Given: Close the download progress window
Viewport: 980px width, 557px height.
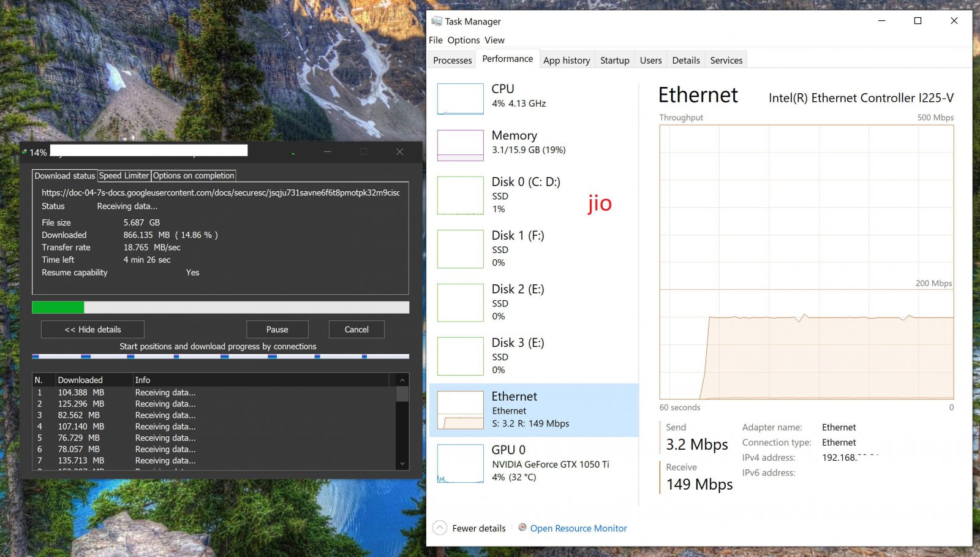Looking at the screenshot, I should click(x=399, y=151).
